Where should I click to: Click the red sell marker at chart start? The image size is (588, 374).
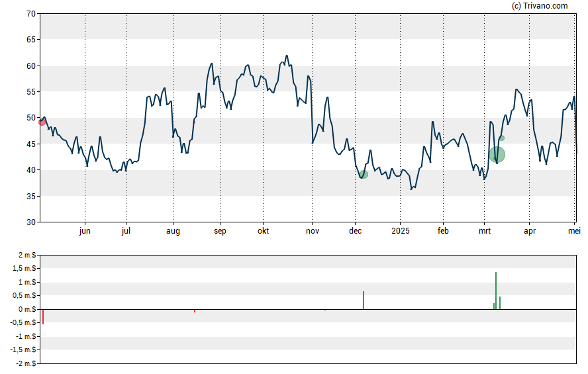click(42, 122)
